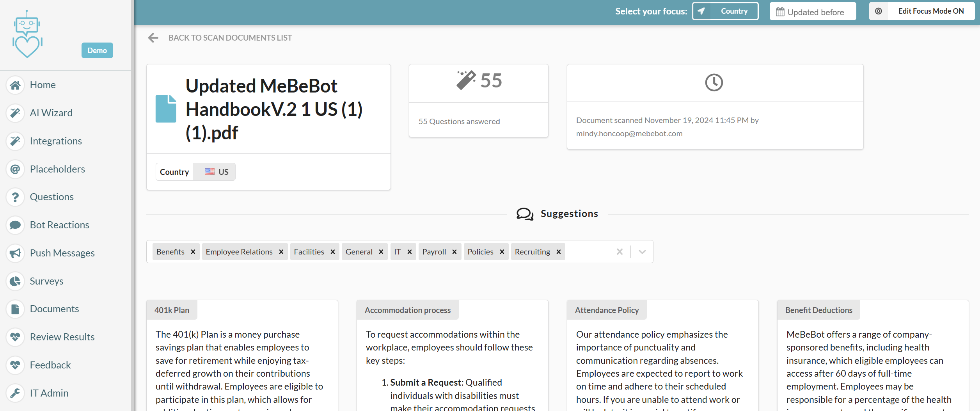
Task: Click the Push Messages megaphone icon
Action: (15, 253)
